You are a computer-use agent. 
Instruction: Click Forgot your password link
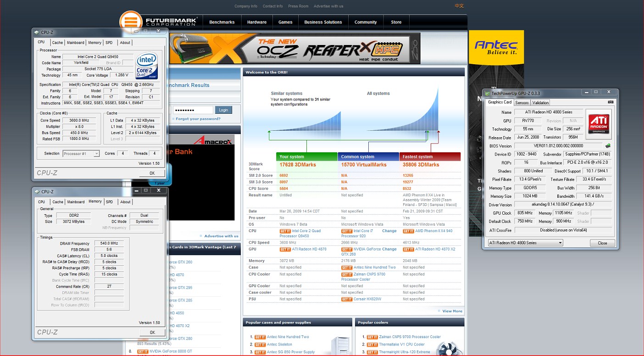[x=198, y=119]
